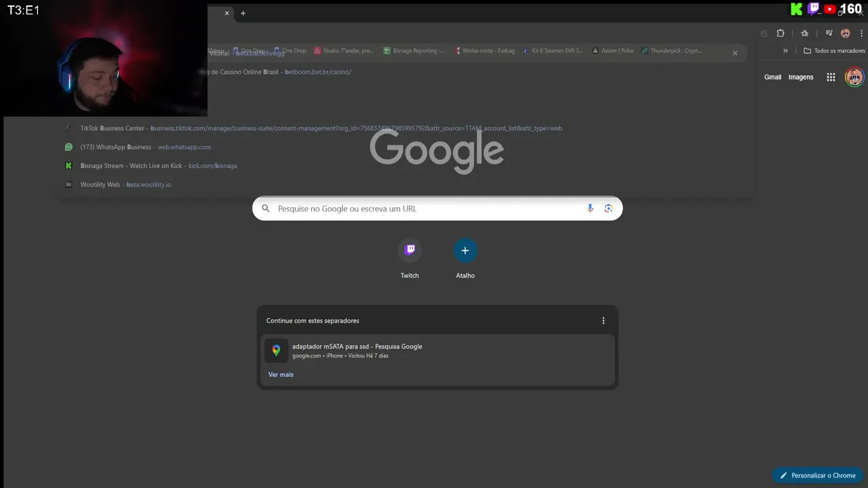Bookmark this page with the star icon

click(804, 33)
